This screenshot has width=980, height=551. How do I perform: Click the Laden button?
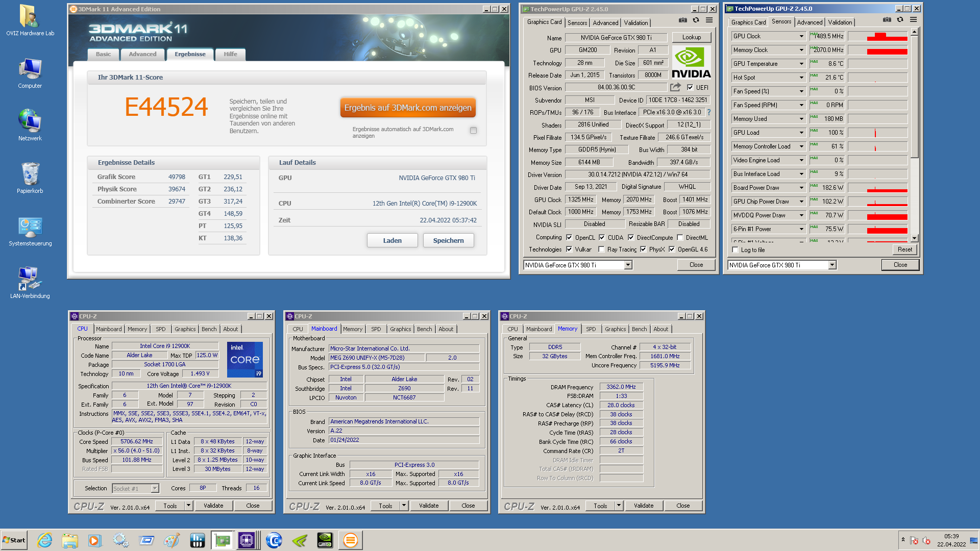(392, 240)
